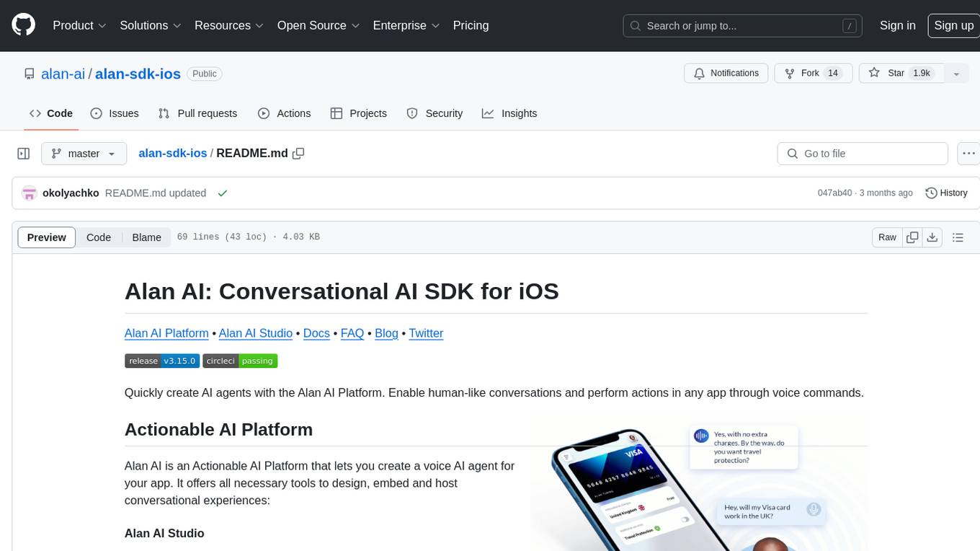Copy raw file contents
The image size is (980, 551).
point(912,237)
